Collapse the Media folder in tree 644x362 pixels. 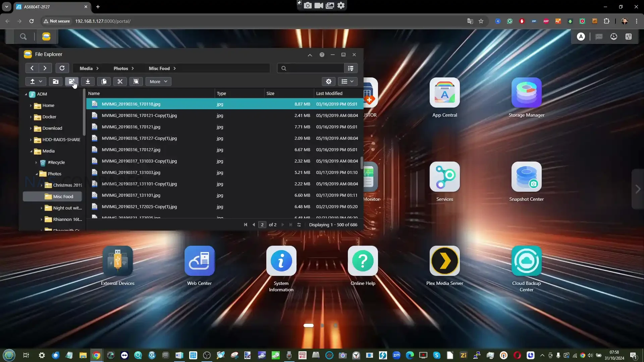(x=31, y=151)
